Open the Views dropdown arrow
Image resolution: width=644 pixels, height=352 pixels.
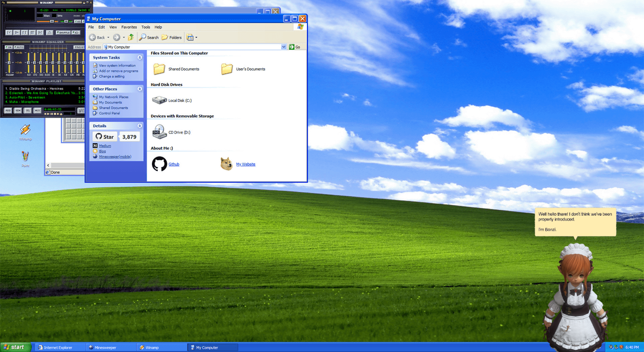(x=196, y=38)
